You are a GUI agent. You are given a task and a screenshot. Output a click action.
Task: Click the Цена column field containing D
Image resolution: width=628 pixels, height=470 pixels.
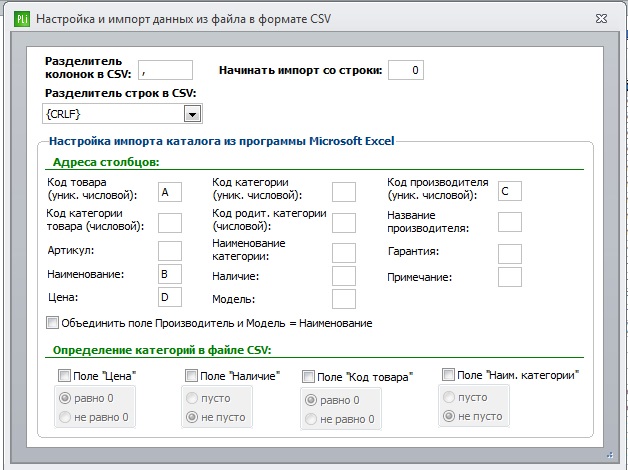tap(170, 297)
